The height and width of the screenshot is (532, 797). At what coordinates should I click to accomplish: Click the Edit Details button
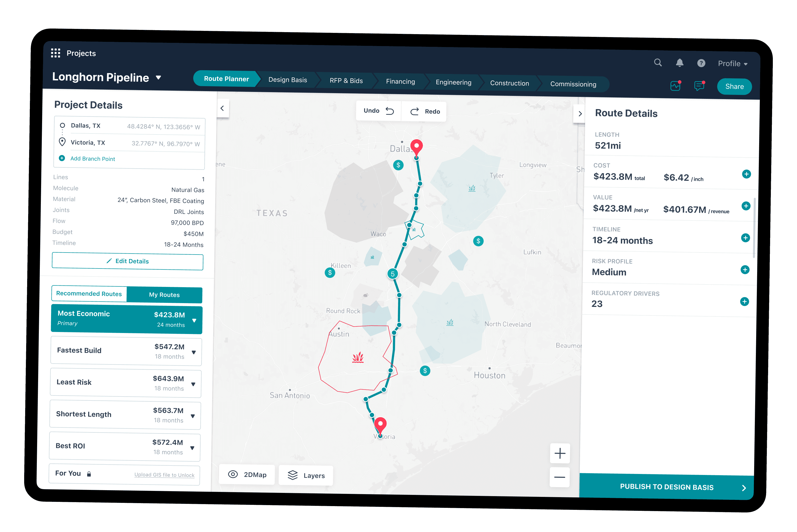tap(128, 261)
